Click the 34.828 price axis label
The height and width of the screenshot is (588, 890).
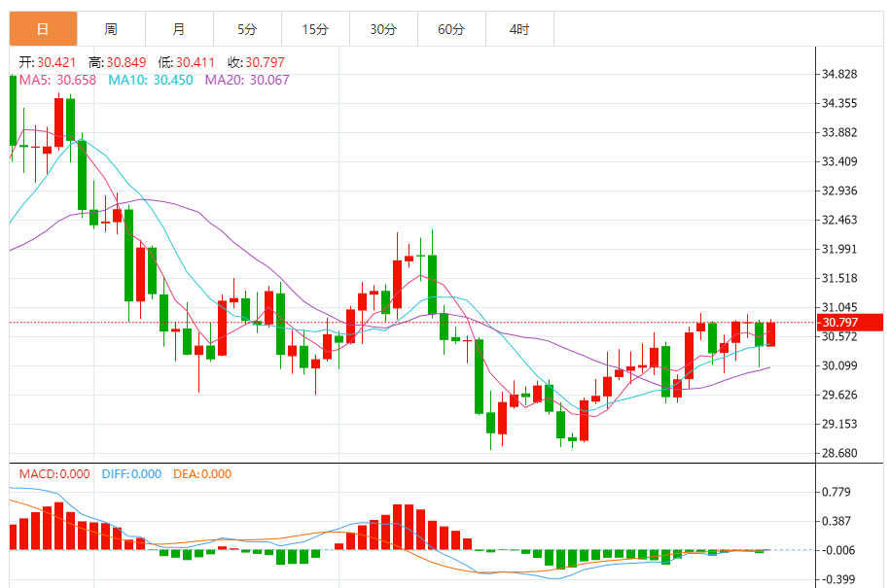tap(839, 74)
